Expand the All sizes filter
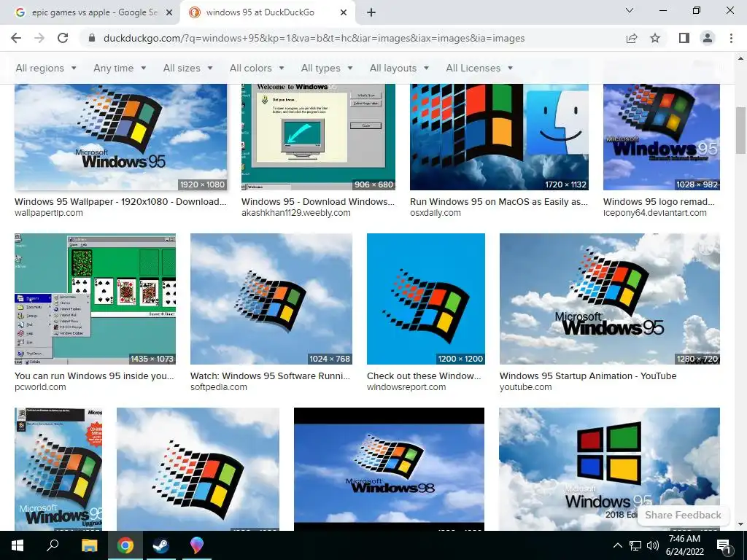Screen dimensions: 747x560 [187, 68]
